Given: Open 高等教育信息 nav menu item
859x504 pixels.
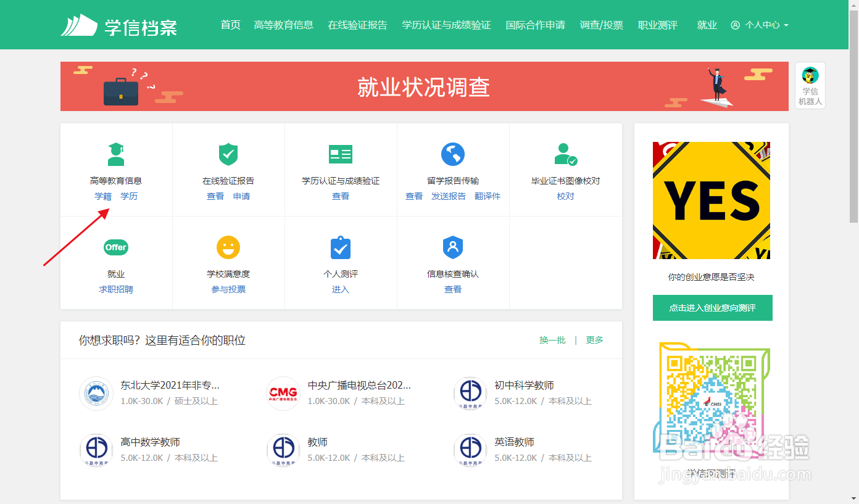Looking at the screenshot, I should pyautogui.click(x=284, y=25).
